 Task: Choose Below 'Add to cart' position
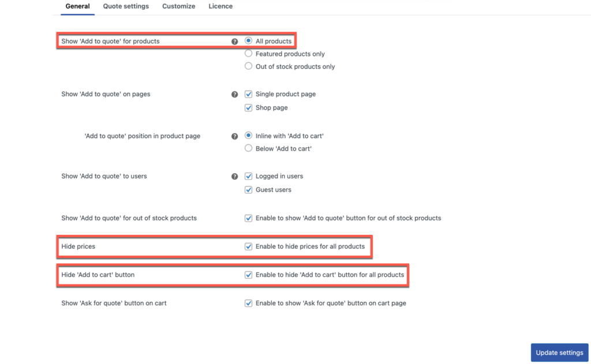pyautogui.click(x=249, y=148)
